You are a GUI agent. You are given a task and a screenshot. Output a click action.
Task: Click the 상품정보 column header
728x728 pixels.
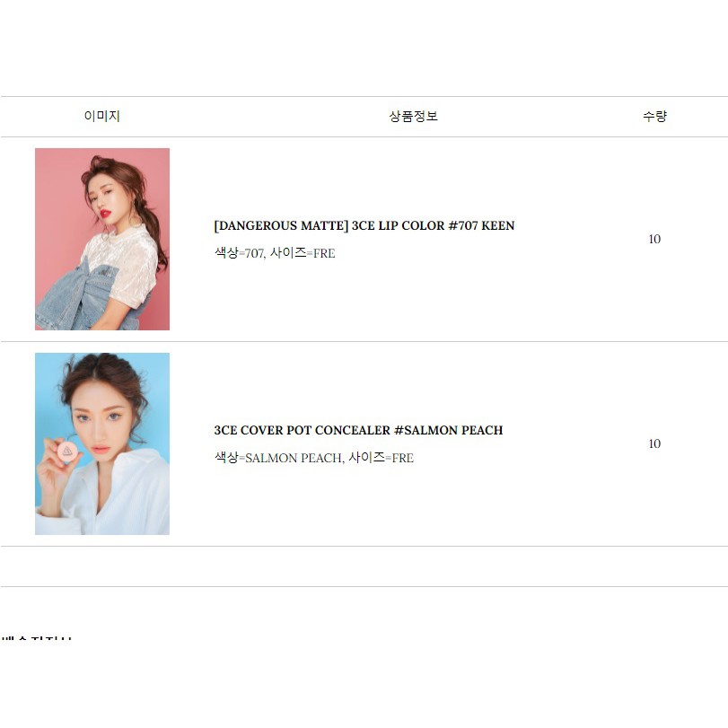(x=413, y=116)
